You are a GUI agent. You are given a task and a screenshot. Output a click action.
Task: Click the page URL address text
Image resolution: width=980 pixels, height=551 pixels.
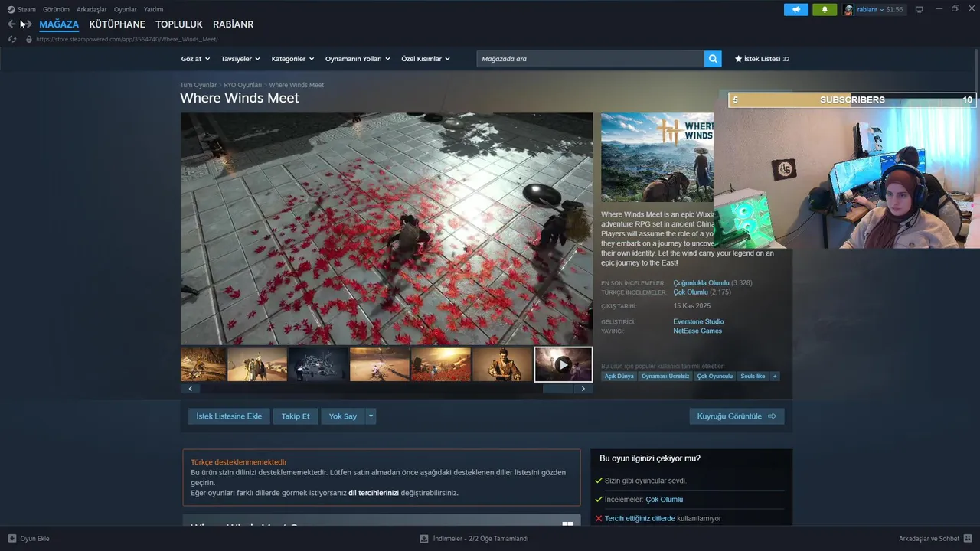126,39
